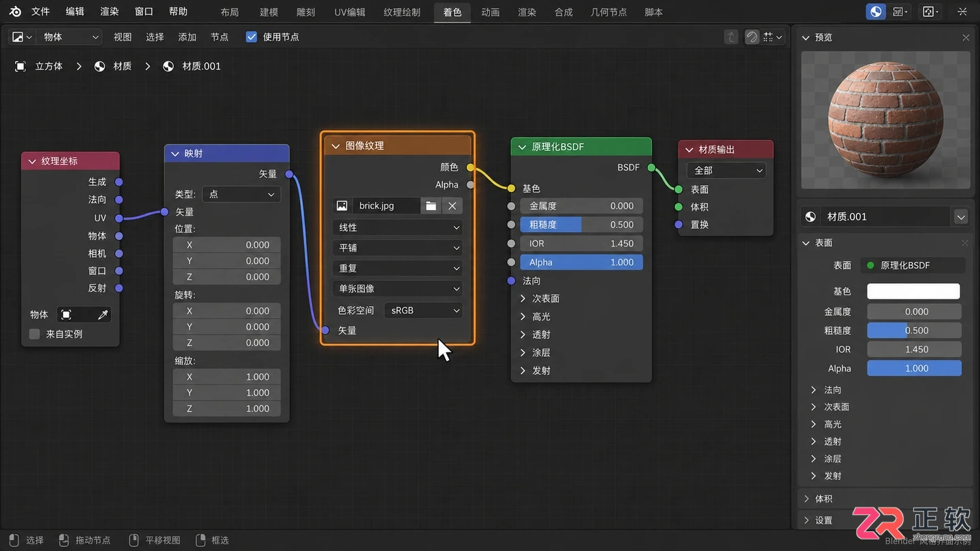
Task: Open the 线性 interpolation dropdown
Action: [x=397, y=227]
